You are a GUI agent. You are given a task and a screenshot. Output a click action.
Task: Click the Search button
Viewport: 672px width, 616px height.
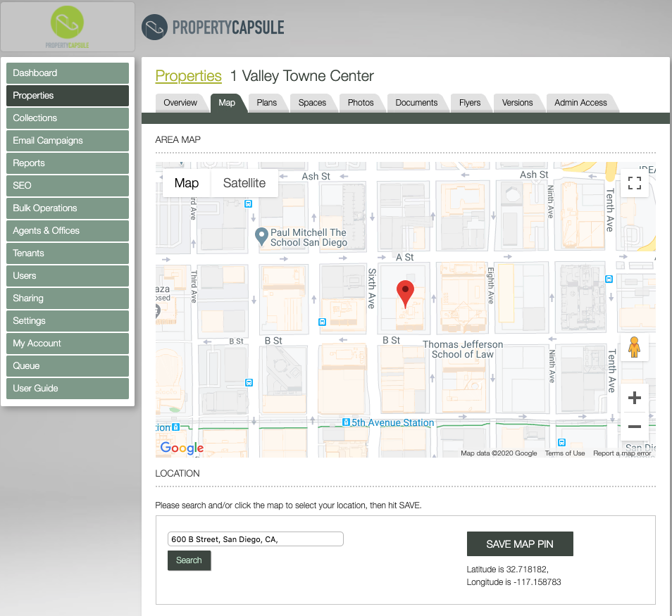pyautogui.click(x=189, y=560)
